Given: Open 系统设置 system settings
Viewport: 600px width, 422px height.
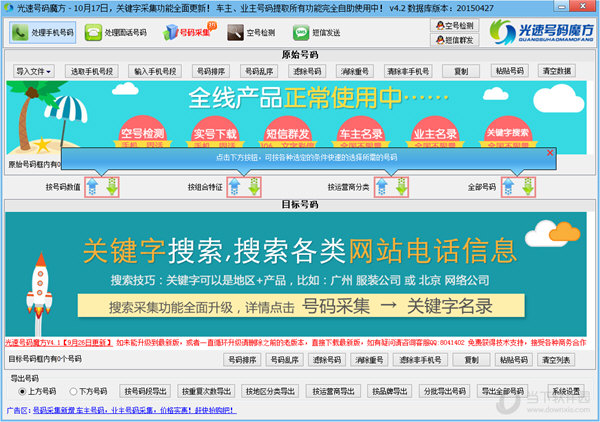Looking at the screenshot, I should pyautogui.click(x=566, y=391).
